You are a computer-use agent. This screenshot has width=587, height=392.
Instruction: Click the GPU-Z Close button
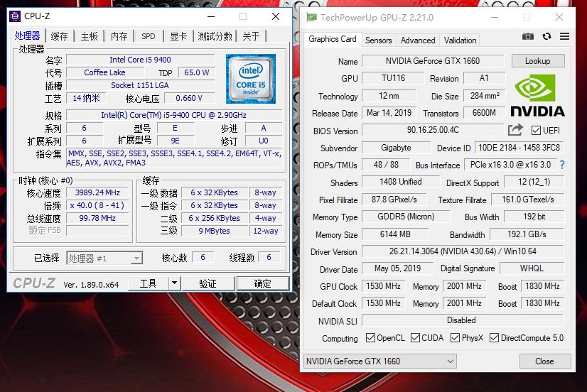[x=544, y=361]
